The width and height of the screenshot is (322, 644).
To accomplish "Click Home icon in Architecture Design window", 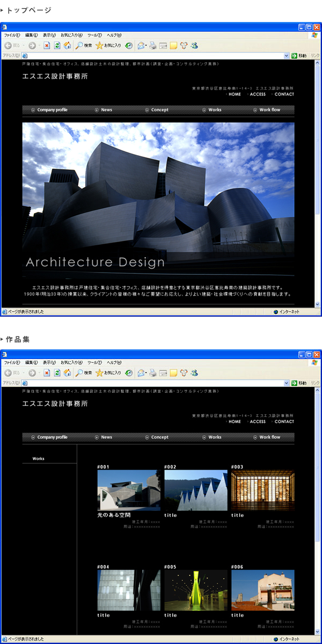I will pyautogui.click(x=67, y=46).
